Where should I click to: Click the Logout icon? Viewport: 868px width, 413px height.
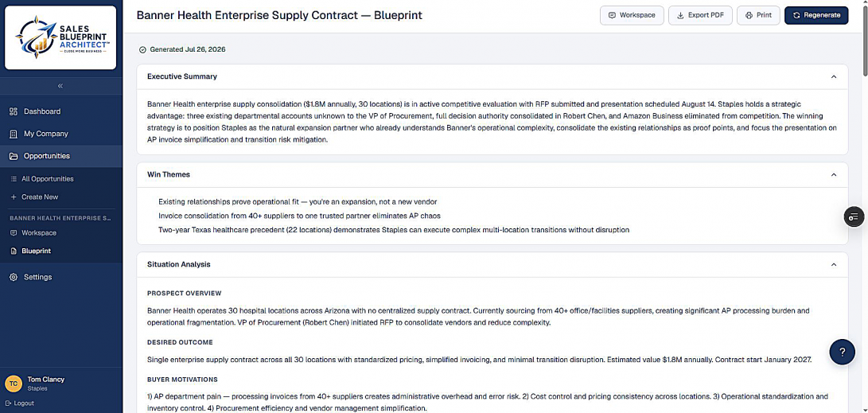(x=8, y=403)
